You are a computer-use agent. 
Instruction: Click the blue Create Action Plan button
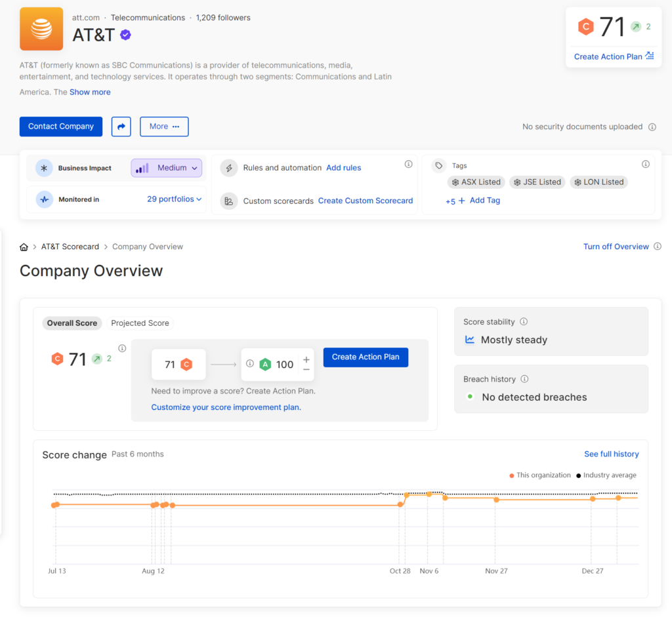pos(366,357)
